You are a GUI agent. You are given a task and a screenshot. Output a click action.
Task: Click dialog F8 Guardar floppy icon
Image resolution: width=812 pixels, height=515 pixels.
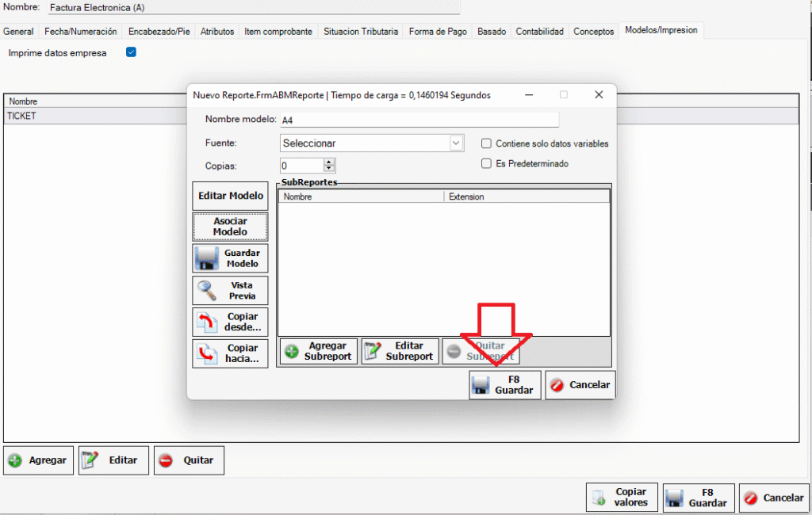point(480,385)
